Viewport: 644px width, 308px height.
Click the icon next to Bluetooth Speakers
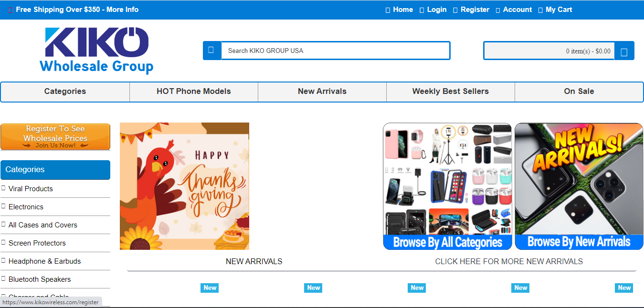3,278
